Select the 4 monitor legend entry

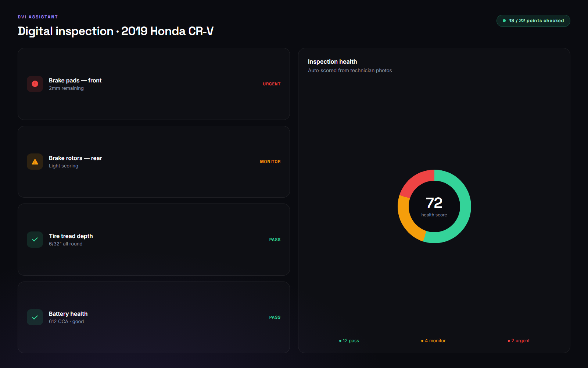[433, 341]
